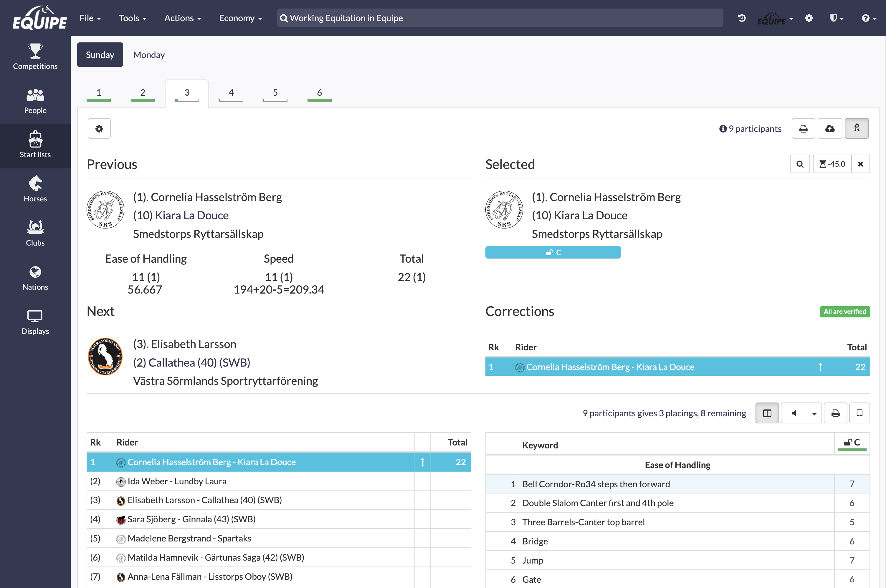Open the File dropdown menu

(90, 18)
